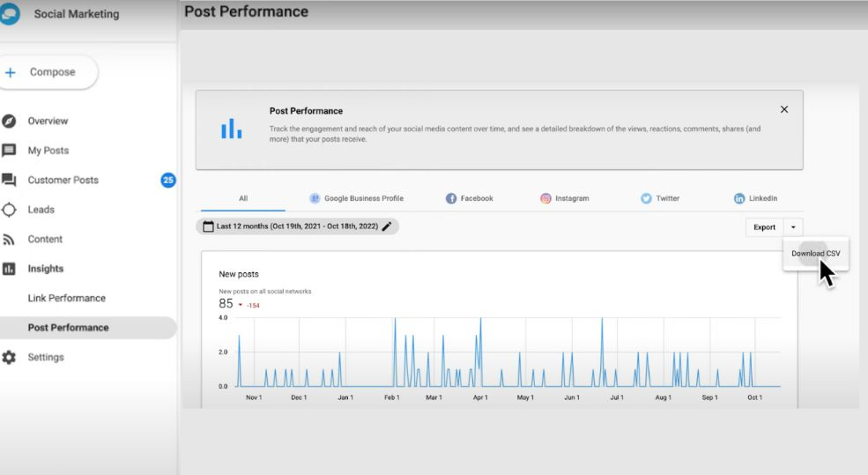Screen dimensions: 868x475
Task: Click the Google Business Profile tab icon
Action: point(315,198)
